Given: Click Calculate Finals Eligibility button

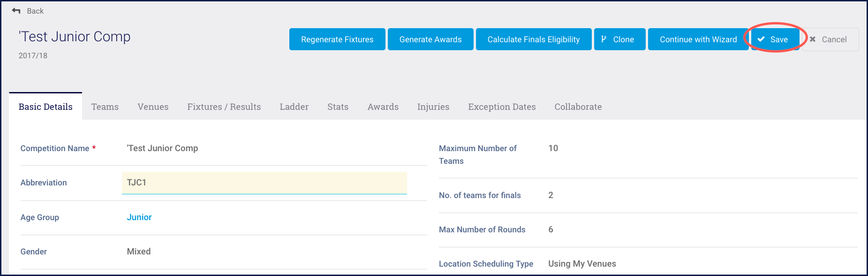Looking at the screenshot, I should pos(533,39).
